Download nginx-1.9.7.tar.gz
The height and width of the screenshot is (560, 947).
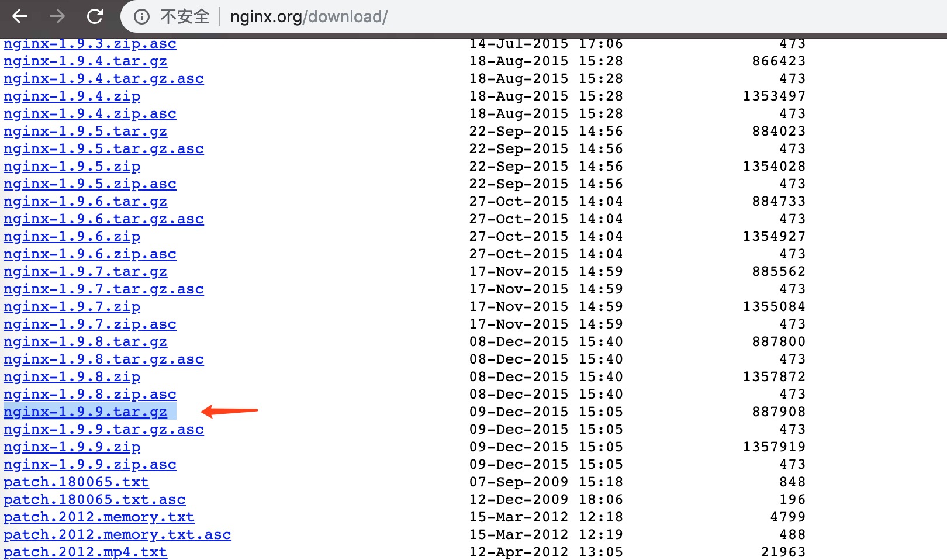coord(85,272)
